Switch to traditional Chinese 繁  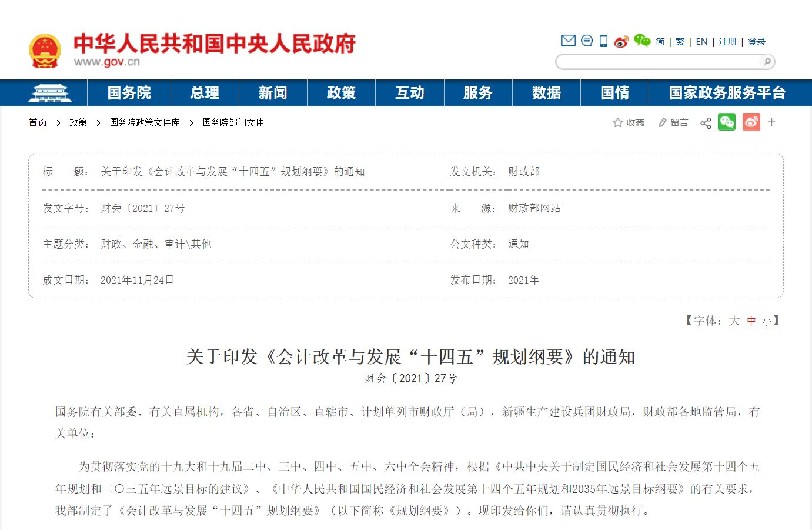680,42
